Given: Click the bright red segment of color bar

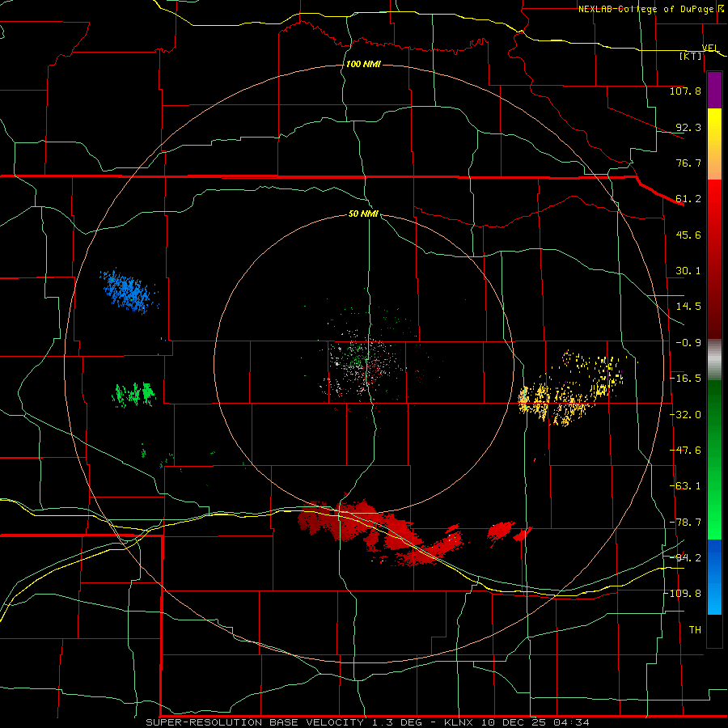Looking at the screenshot, I should pyautogui.click(x=714, y=205).
